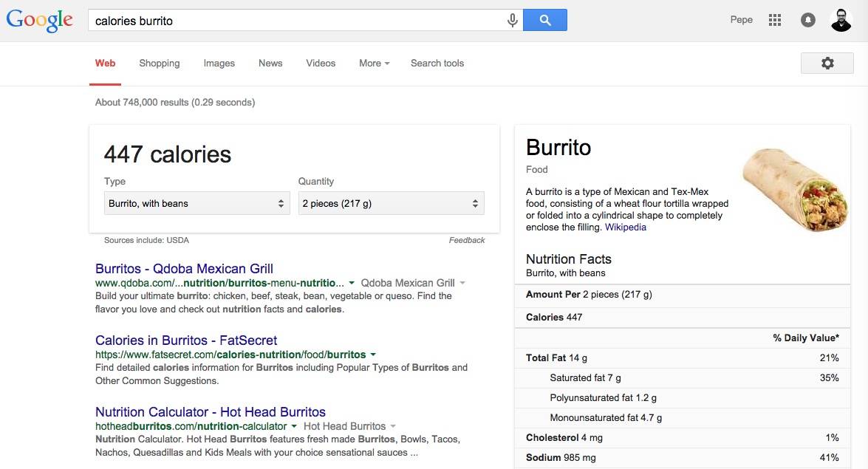Open Search tools

pyautogui.click(x=437, y=63)
